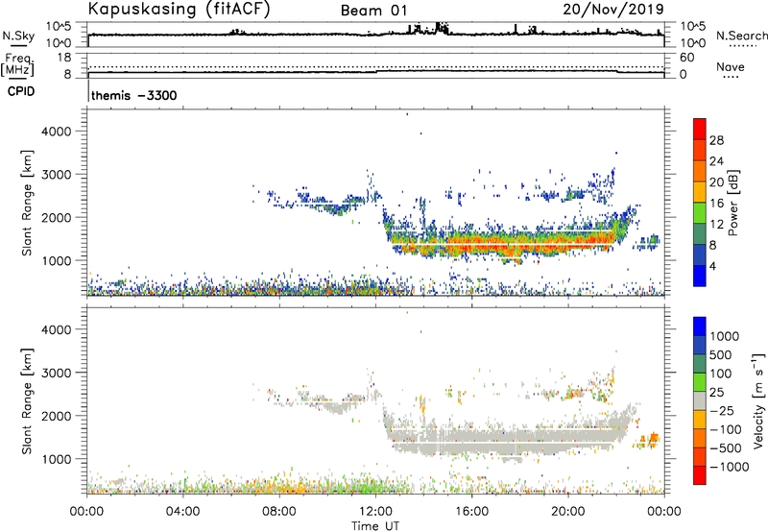
Task: Click the Kapuskasing (fitACF) title
Action: [179, 10]
